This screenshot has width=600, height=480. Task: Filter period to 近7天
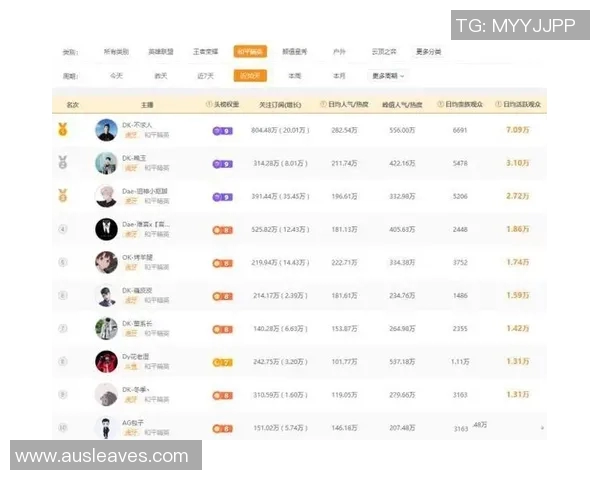tap(205, 76)
